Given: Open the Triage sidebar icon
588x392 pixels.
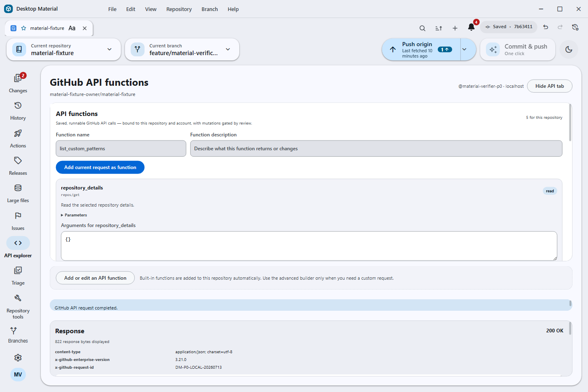Looking at the screenshot, I should [x=18, y=270].
